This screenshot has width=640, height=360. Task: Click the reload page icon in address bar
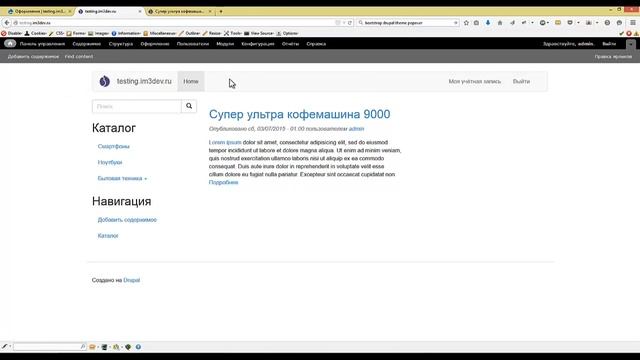pos(350,23)
